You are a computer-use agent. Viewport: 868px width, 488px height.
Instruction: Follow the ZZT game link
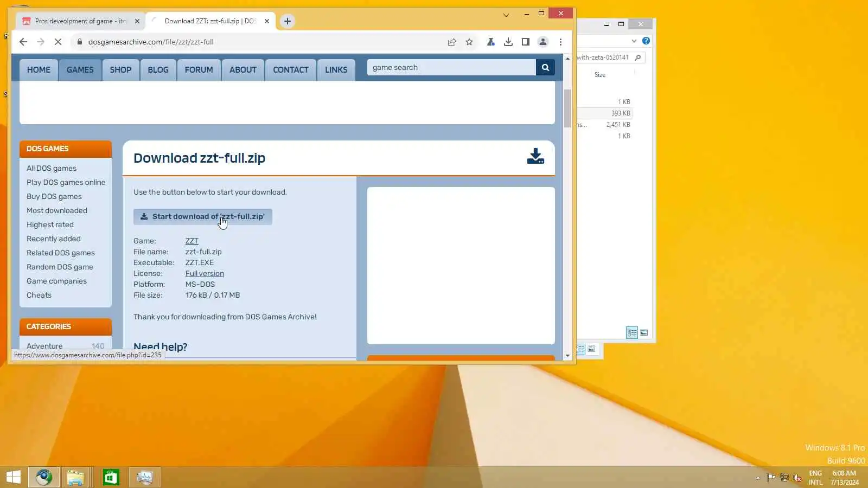coord(192,241)
